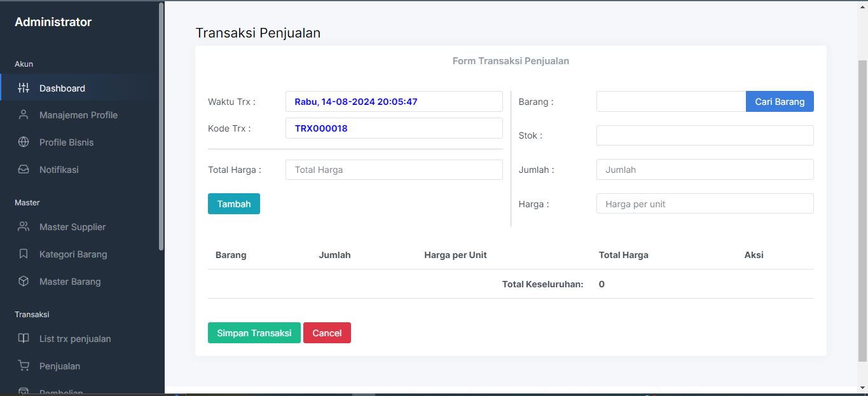Click the Notifikasi inbox icon
The height and width of the screenshot is (396, 868).
(x=24, y=170)
